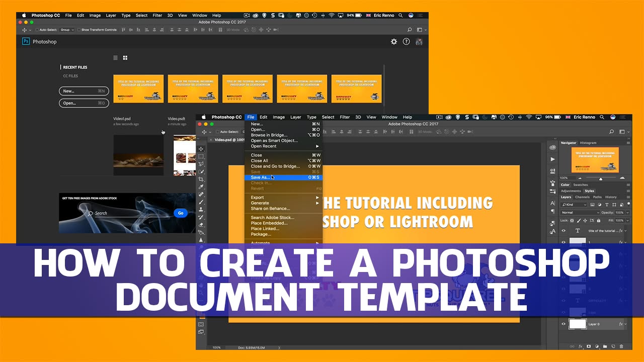Select the Rectangular Marquee tool
This screenshot has width=644, height=362.
[x=201, y=157]
